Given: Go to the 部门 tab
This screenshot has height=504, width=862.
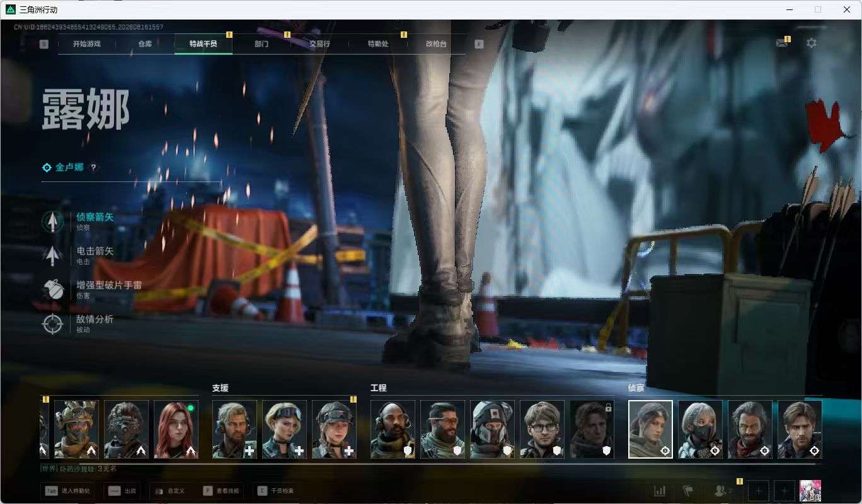Looking at the screenshot, I should [x=261, y=44].
